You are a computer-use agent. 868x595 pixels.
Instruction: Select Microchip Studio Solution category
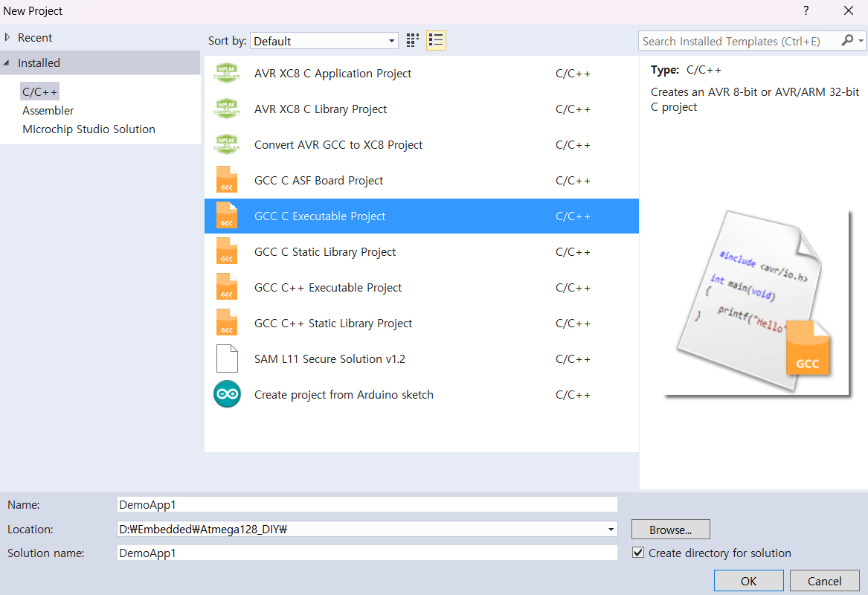point(89,129)
